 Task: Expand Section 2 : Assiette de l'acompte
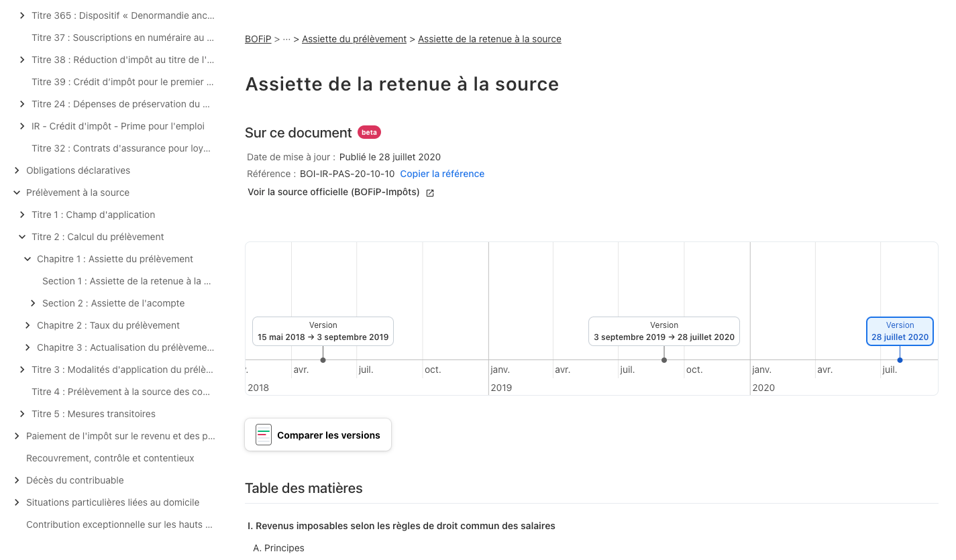pos(33,303)
